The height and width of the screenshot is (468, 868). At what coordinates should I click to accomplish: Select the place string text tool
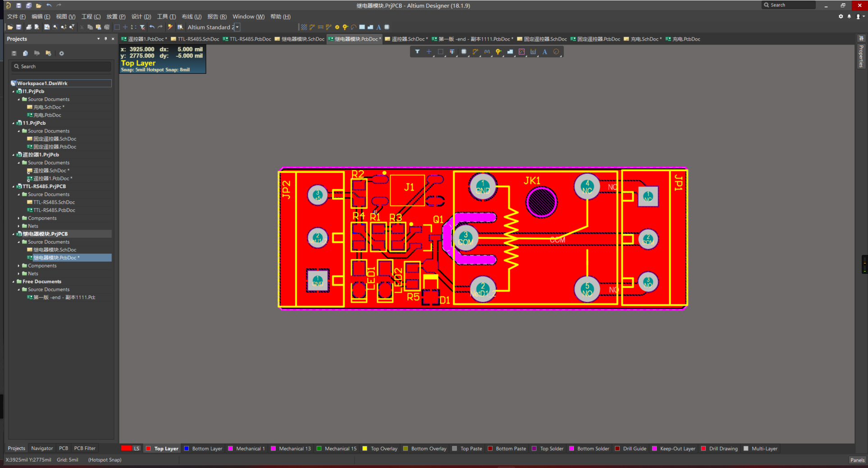pos(545,52)
